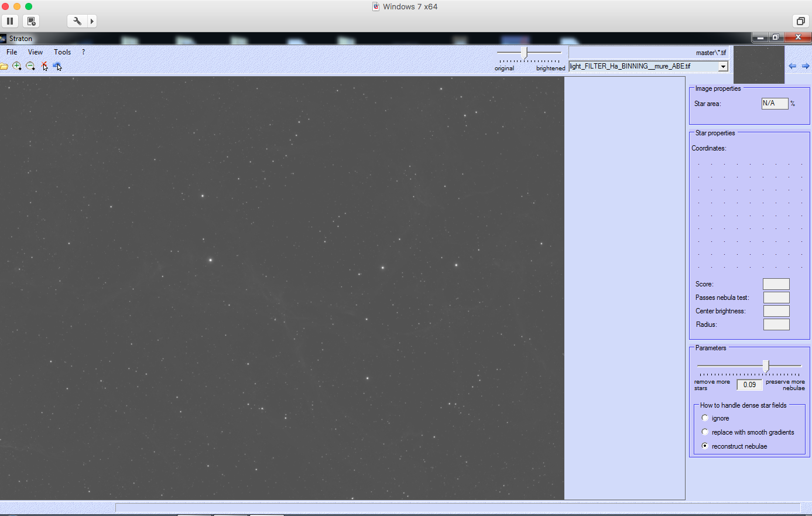Click the Star area N/A field
This screenshot has height=516, width=812.
click(775, 103)
